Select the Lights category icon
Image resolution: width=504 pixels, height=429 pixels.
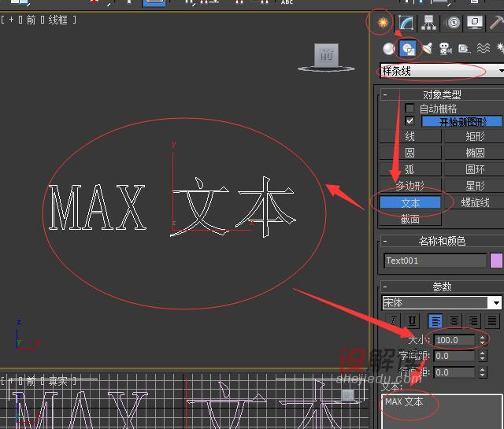point(427,49)
